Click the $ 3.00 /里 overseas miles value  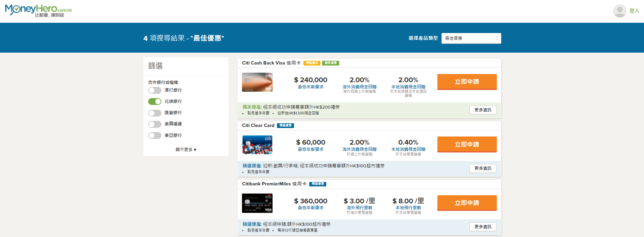360,201
